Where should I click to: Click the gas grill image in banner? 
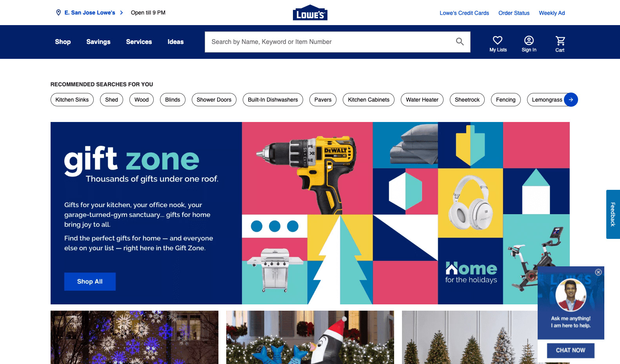point(275,271)
